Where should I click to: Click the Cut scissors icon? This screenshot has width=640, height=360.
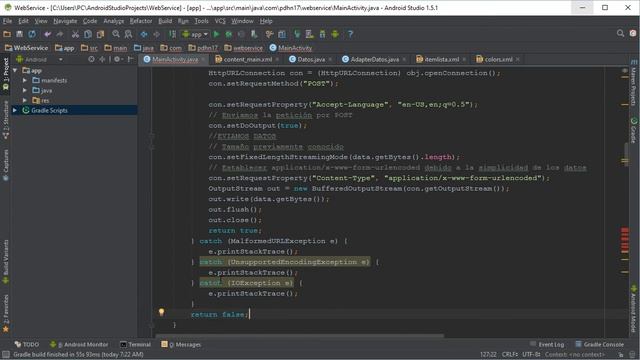pyautogui.click(x=75, y=34)
